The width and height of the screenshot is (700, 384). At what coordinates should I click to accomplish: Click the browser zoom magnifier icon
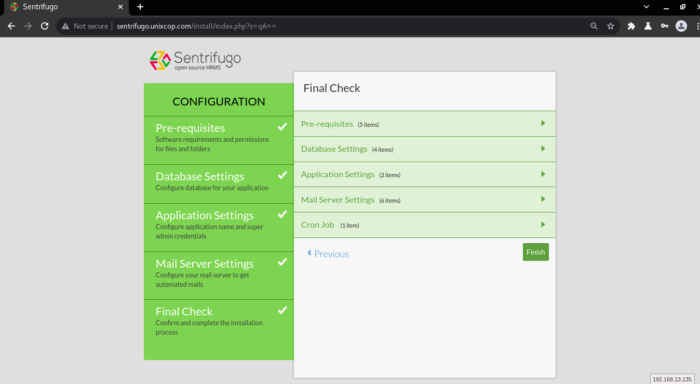point(594,26)
